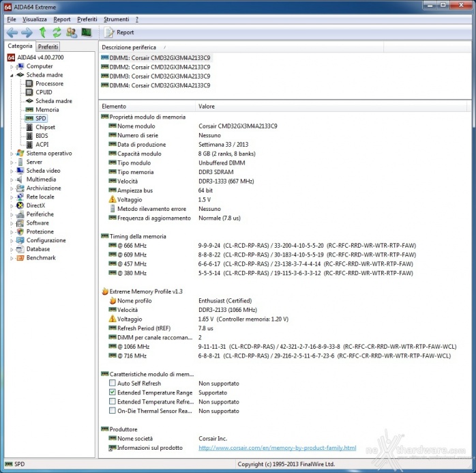Click the Benchmark icon

click(20, 258)
